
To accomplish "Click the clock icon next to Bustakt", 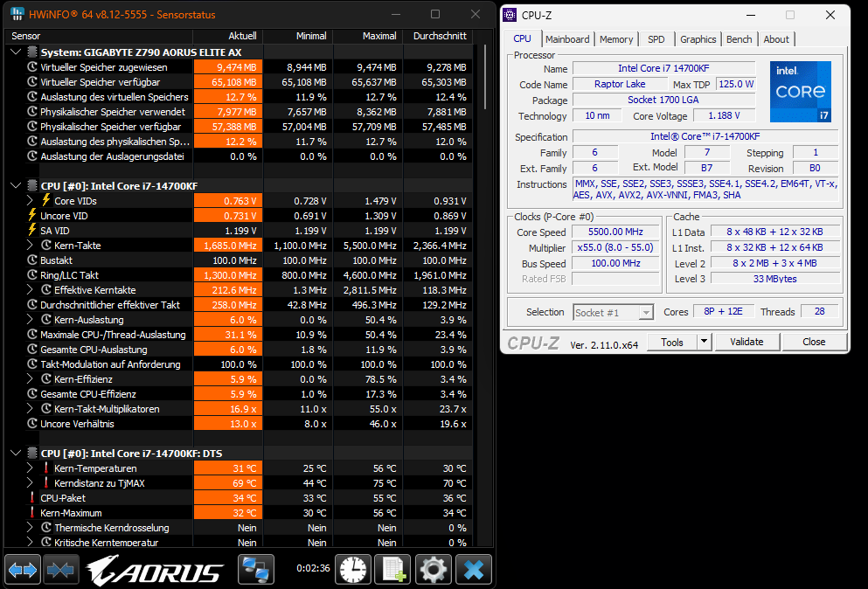I will pyautogui.click(x=32, y=260).
